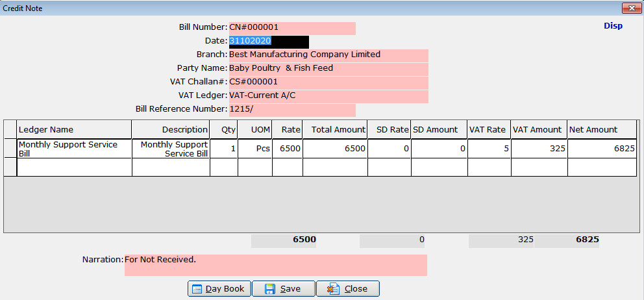Click the UOM column header
The image size is (644, 300).
(x=255, y=130)
